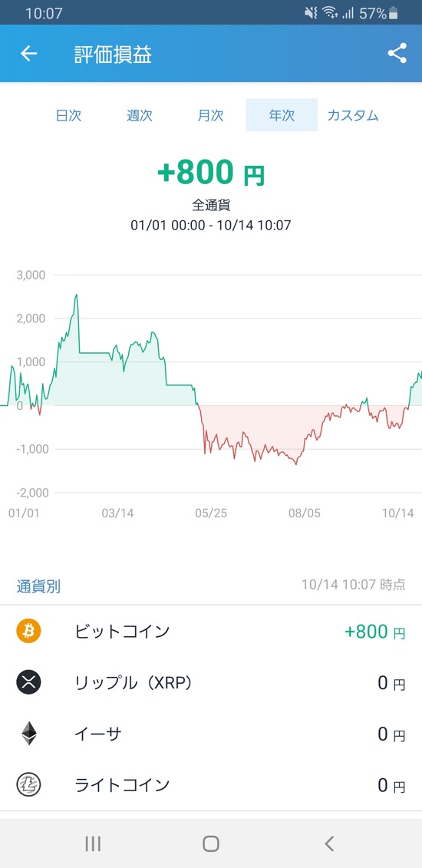422x868 pixels.
Task: Open the share icon menu
Action: tap(397, 53)
